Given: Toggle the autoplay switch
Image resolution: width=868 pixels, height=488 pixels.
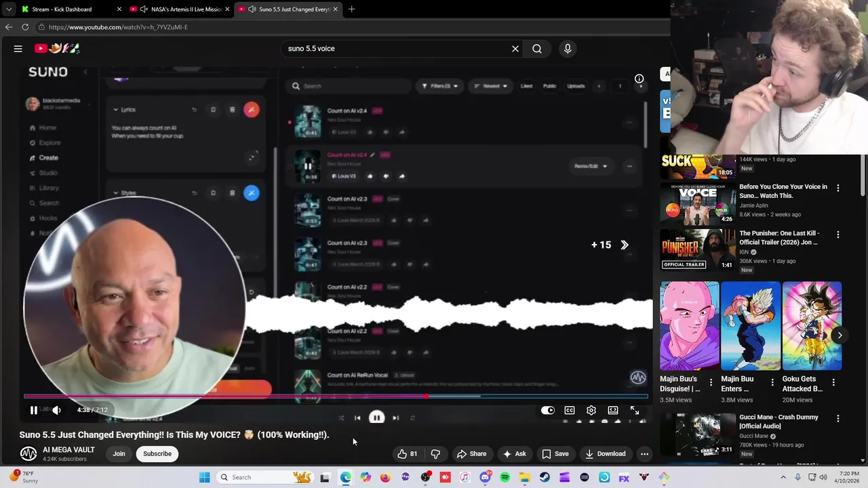Looking at the screenshot, I should tap(547, 410).
